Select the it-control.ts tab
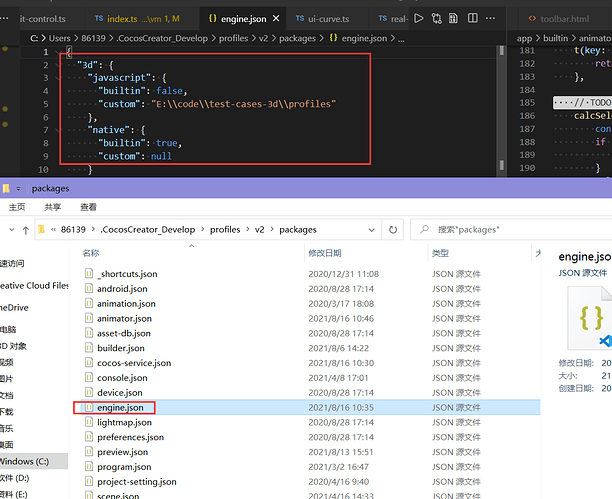Viewport: 612px width, 499px height. click(x=43, y=19)
